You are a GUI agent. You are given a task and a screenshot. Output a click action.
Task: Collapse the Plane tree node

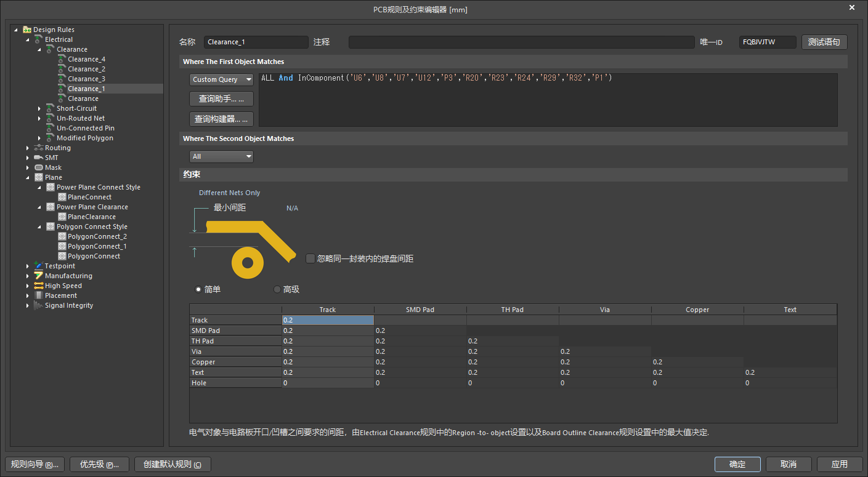[x=28, y=177]
